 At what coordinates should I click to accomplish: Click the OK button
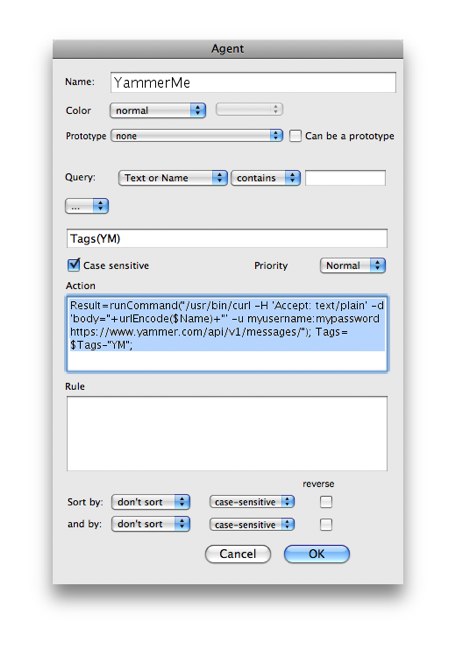(x=317, y=554)
